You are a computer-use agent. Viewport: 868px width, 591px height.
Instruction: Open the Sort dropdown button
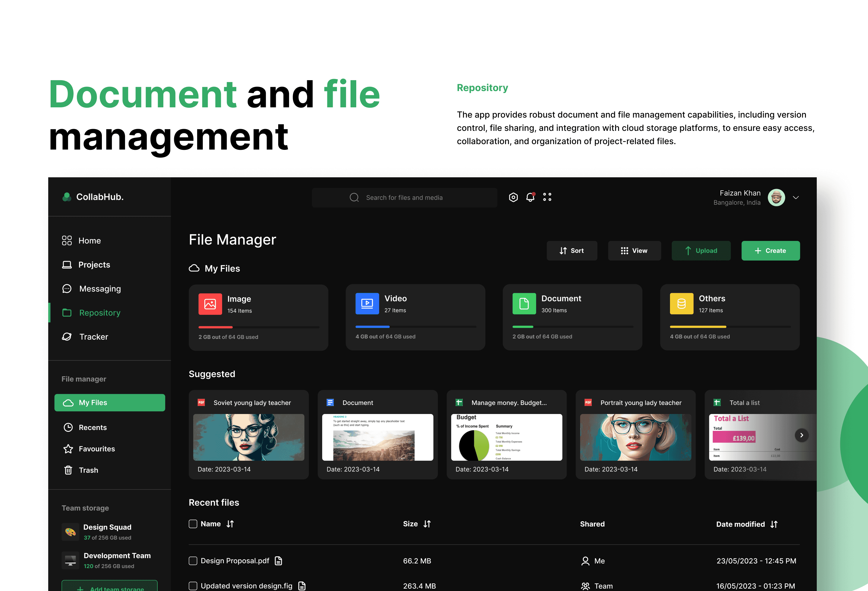coord(571,251)
